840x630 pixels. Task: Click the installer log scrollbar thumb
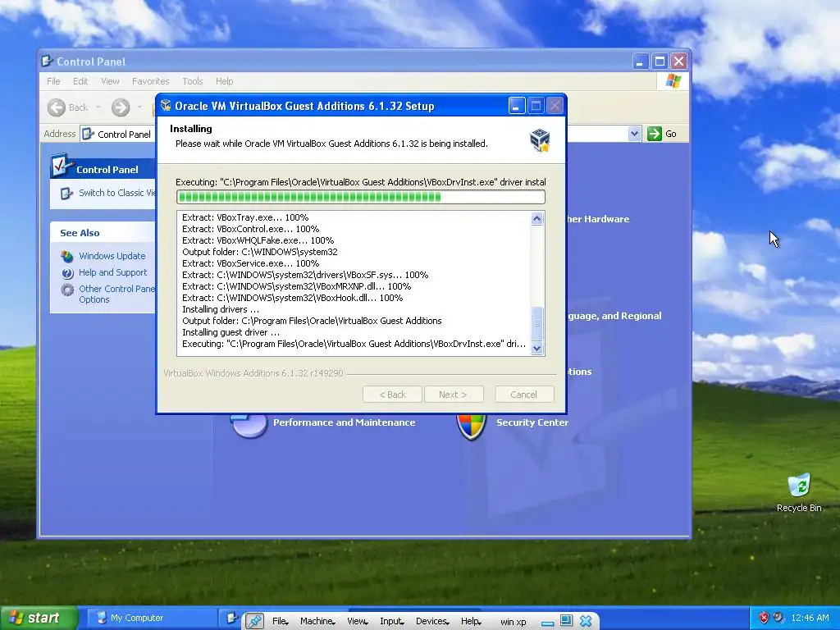(x=536, y=323)
